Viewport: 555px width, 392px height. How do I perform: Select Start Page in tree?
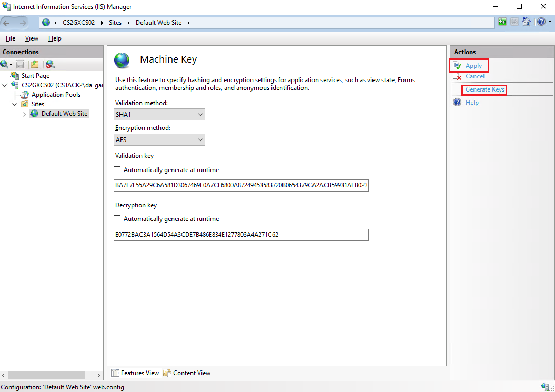pos(35,75)
